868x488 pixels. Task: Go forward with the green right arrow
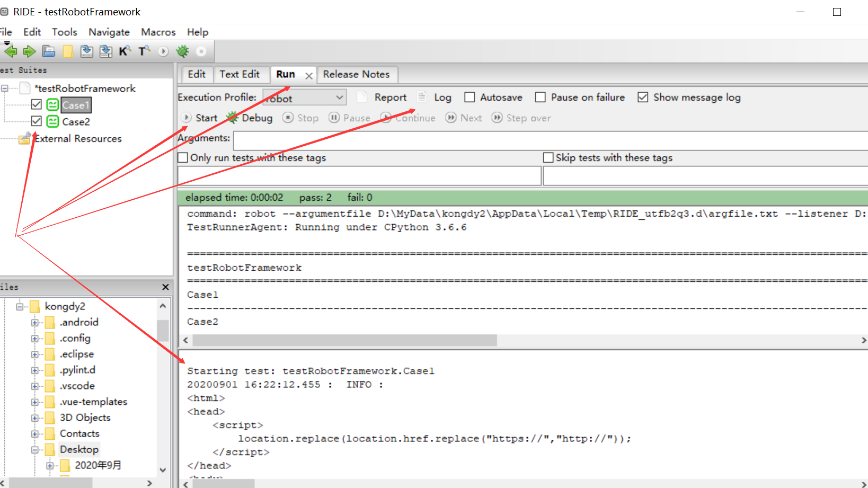coord(30,51)
